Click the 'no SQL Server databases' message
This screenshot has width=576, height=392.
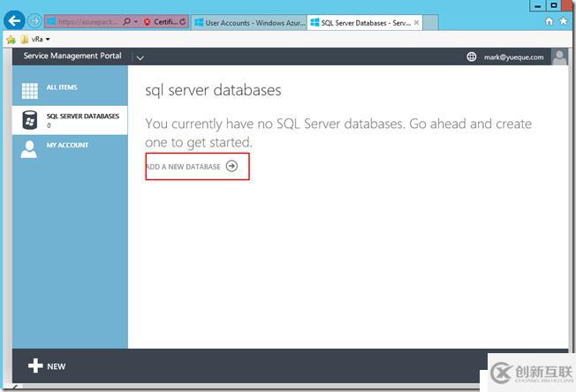point(338,132)
